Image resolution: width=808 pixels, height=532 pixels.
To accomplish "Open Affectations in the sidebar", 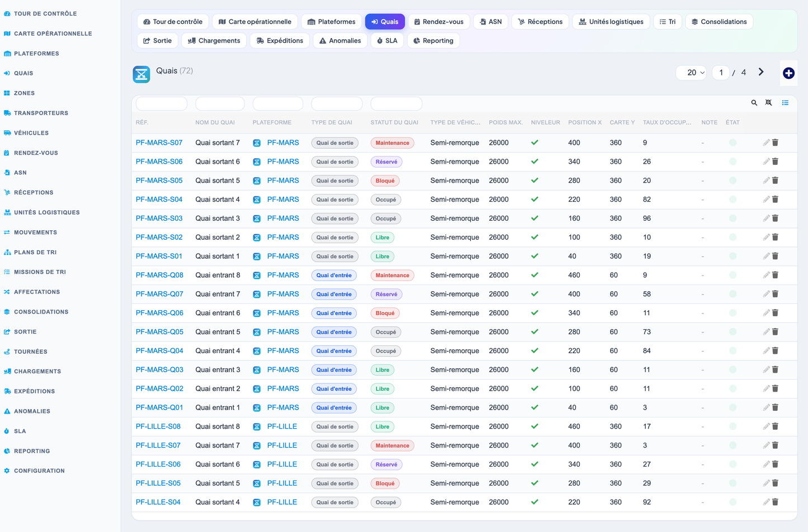I will click(37, 292).
